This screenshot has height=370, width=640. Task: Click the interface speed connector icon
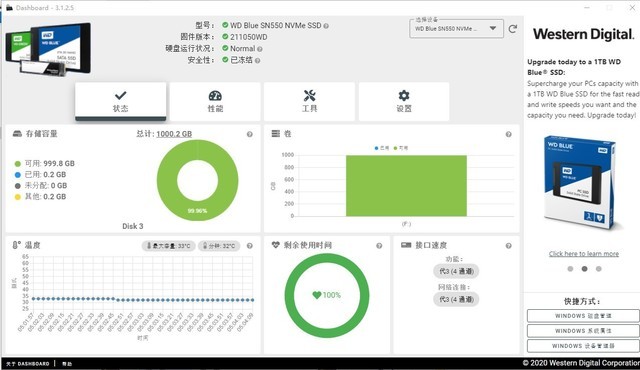click(x=406, y=245)
